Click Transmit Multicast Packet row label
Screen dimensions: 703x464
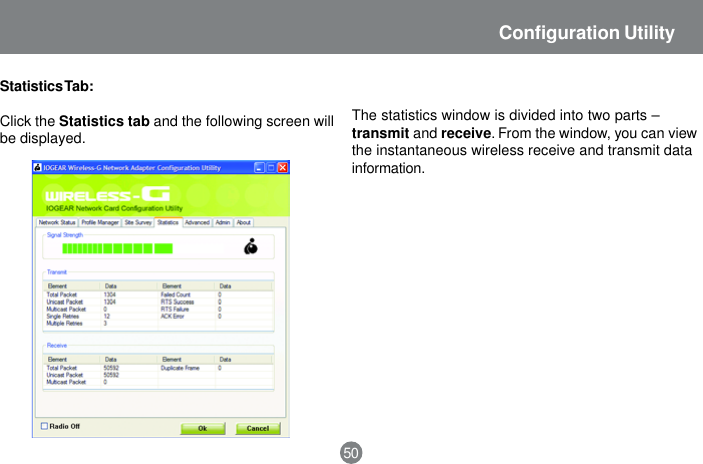(x=66, y=309)
